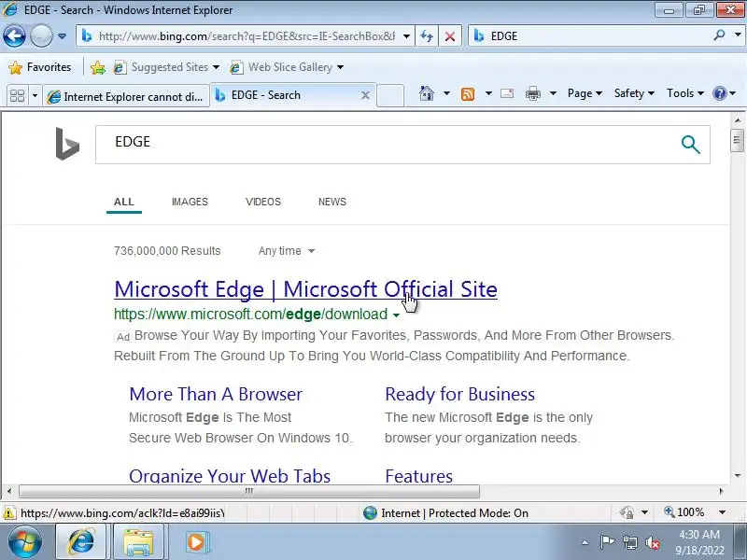Click the vertical scrollbar up arrow
This screenshot has height=560, width=747.
coord(738,120)
